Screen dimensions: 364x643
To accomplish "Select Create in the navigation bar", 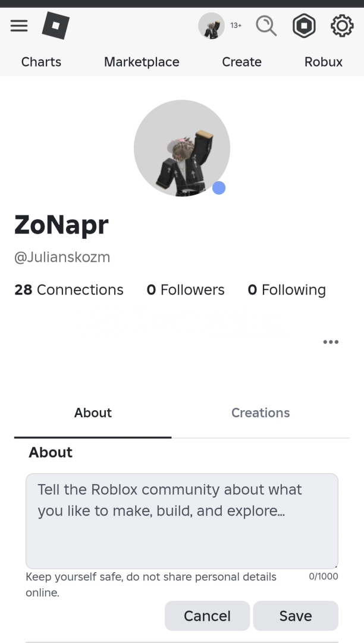I will click(x=241, y=62).
